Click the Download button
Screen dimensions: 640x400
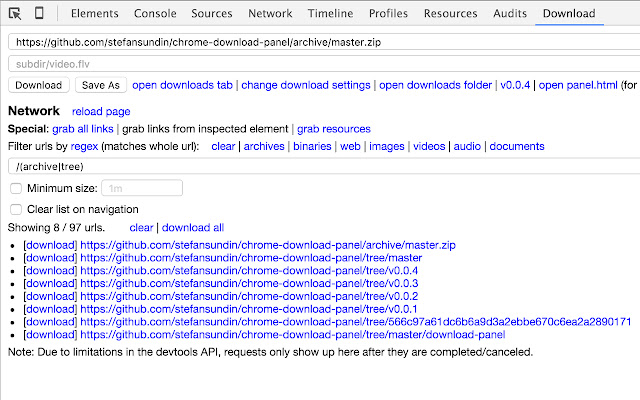tap(39, 85)
